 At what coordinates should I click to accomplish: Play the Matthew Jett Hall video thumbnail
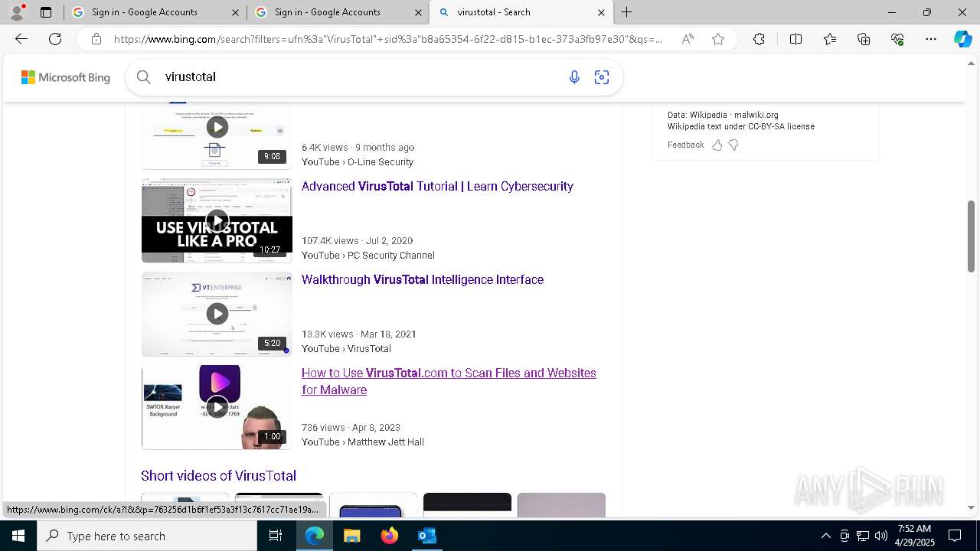tap(217, 407)
